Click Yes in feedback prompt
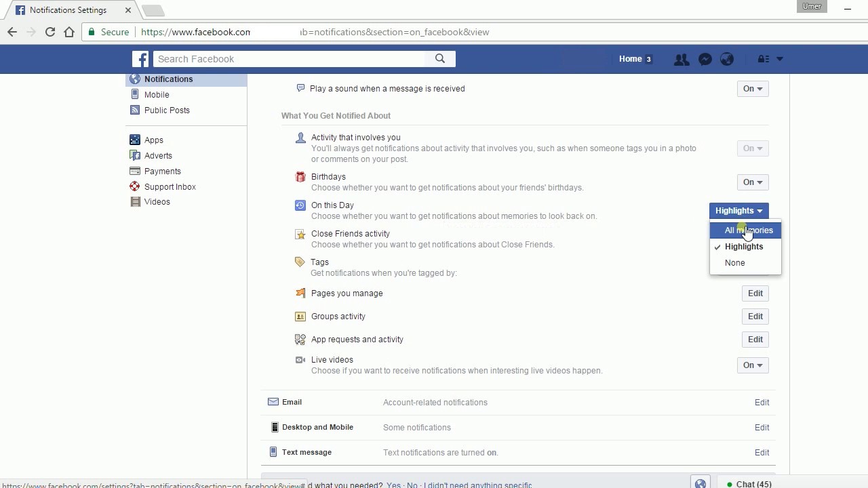Image resolution: width=868 pixels, height=488 pixels. [393, 485]
